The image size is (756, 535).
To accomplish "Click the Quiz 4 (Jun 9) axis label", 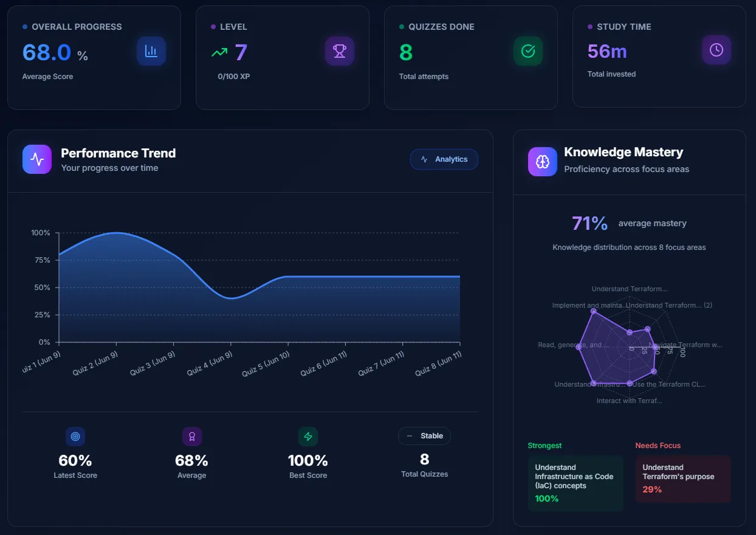I will [x=210, y=364].
